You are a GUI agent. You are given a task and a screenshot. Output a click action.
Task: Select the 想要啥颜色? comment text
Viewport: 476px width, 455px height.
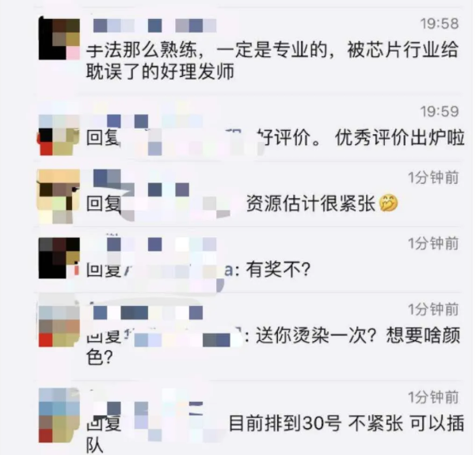point(273,346)
